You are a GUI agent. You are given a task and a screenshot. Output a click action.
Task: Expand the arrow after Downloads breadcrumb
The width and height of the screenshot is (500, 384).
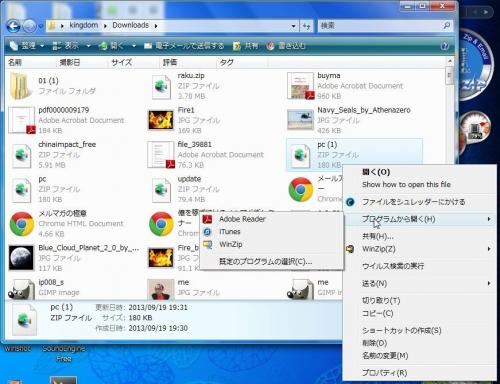156,26
